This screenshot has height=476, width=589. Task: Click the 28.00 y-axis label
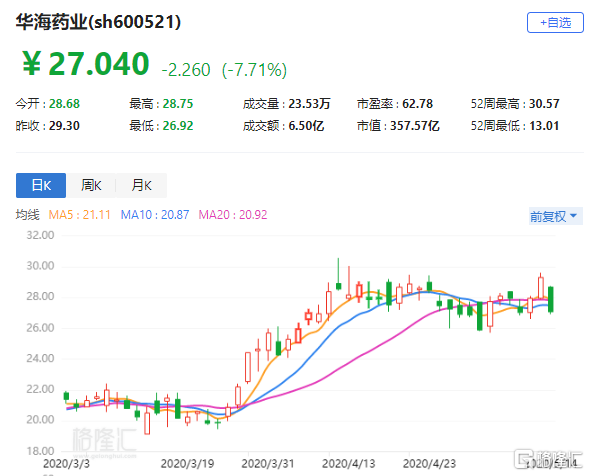(x=40, y=296)
